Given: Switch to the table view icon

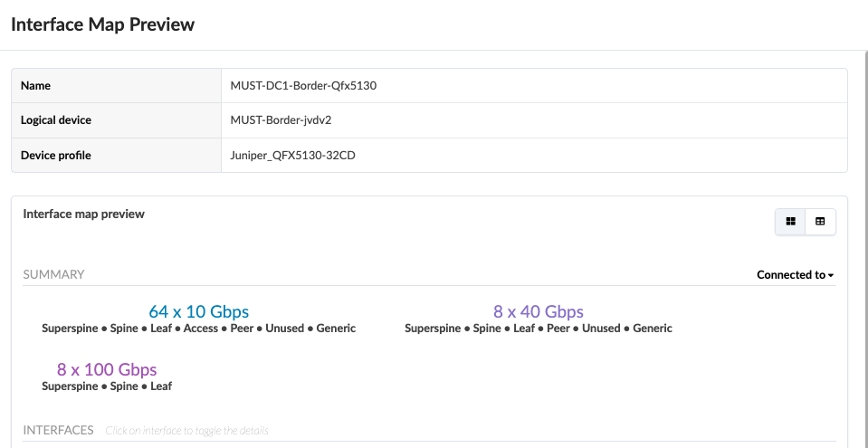Looking at the screenshot, I should [820, 222].
